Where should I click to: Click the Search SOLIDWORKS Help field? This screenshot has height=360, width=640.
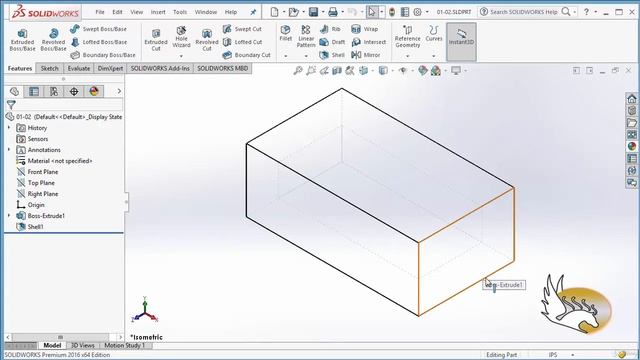click(524, 12)
